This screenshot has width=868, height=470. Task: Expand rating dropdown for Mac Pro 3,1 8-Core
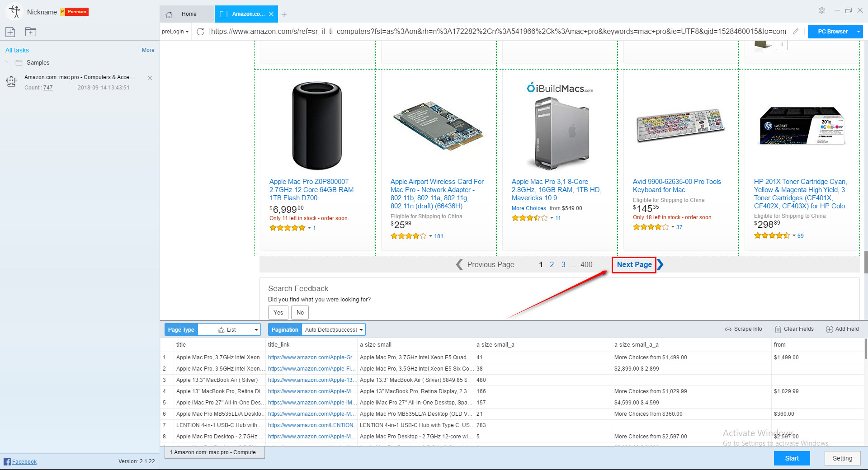coord(552,218)
